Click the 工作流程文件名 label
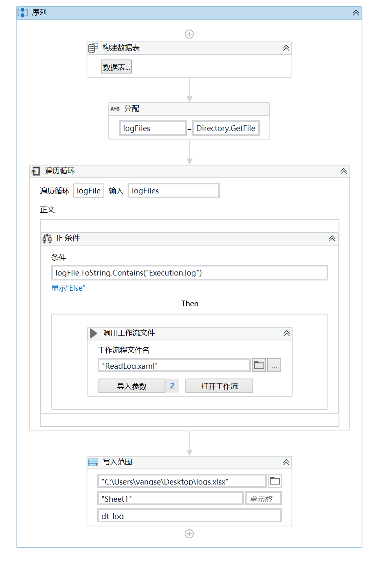 [x=124, y=350]
